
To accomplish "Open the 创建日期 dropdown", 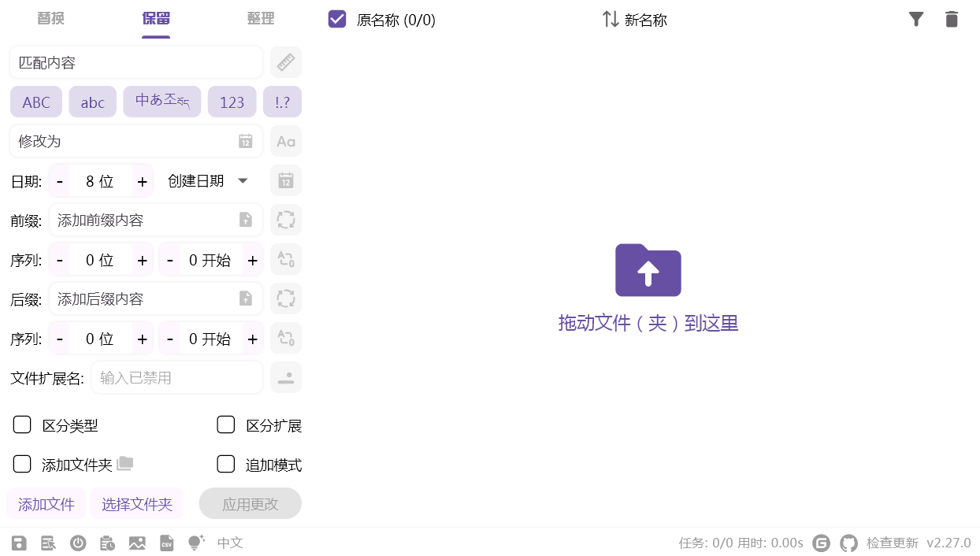I will [208, 181].
